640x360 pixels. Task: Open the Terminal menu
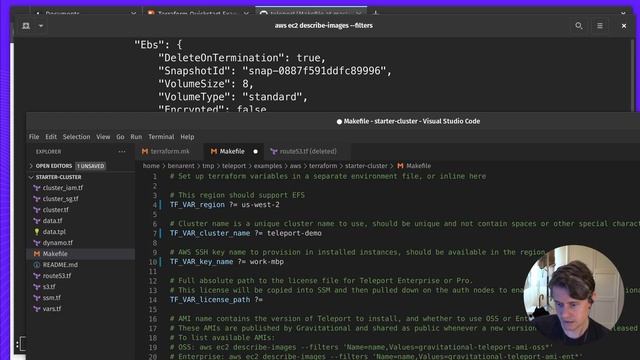click(161, 137)
